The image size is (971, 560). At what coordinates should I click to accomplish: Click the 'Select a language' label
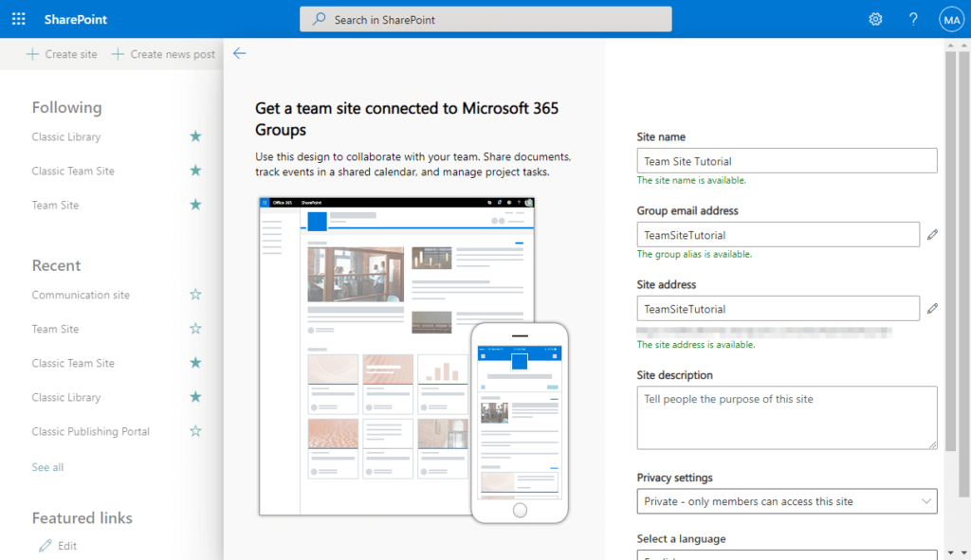click(681, 539)
